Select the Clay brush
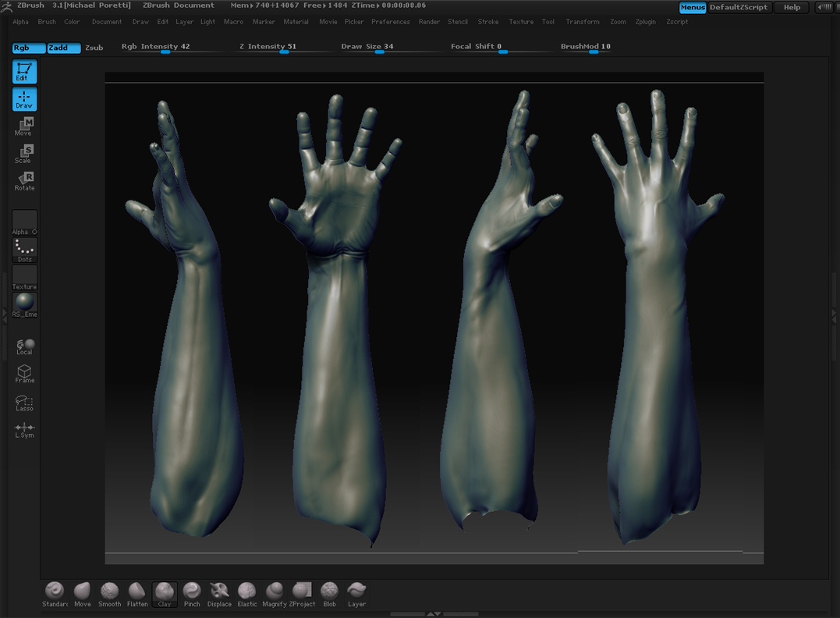Screen dimensions: 840x618 point(165,595)
